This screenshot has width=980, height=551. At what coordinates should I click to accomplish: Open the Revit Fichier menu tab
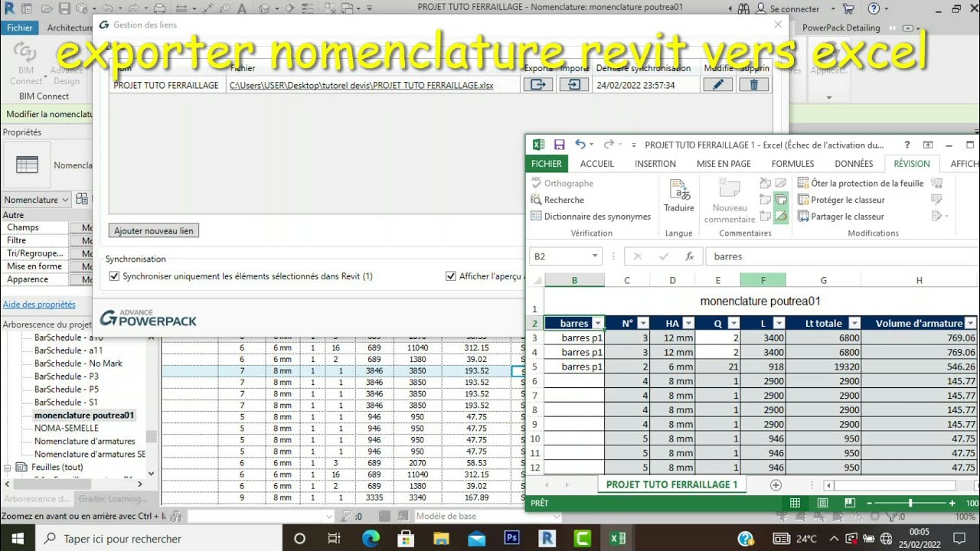[x=20, y=28]
